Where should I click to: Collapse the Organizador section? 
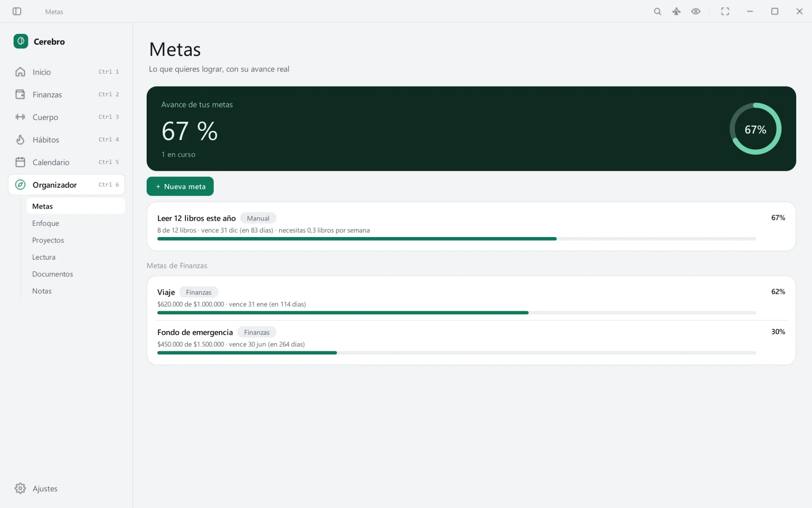[67, 185]
